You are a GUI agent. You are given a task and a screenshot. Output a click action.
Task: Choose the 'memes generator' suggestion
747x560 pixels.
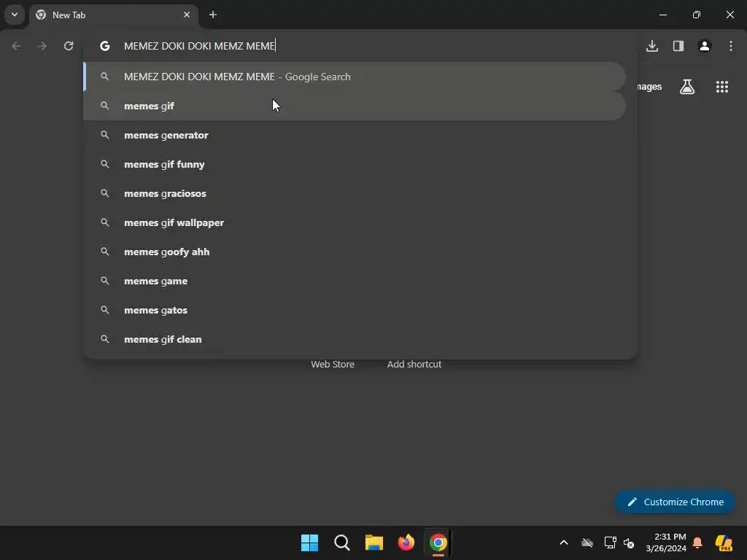click(x=355, y=135)
